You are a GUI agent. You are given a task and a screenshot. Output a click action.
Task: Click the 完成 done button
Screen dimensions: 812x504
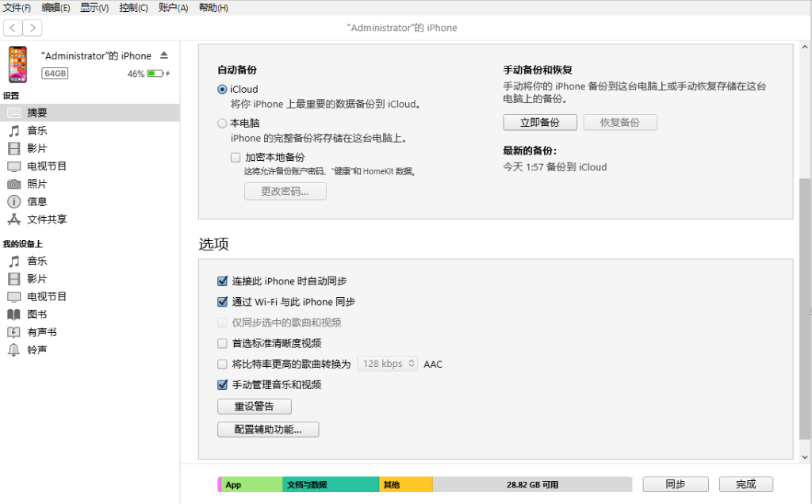pos(746,484)
